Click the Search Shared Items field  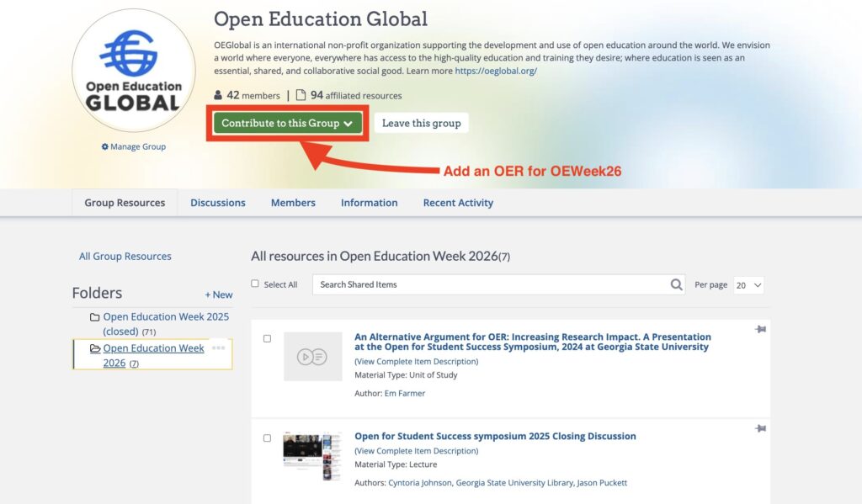click(x=488, y=285)
